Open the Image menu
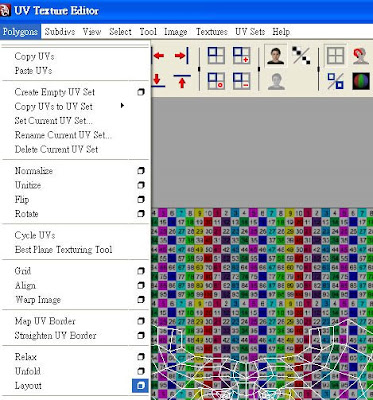Viewport: 373px width, 400px height. [x=176, y=32]
